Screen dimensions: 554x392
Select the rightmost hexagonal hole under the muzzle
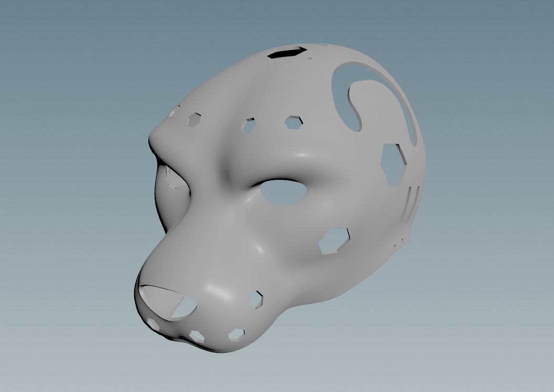point(236,334)
